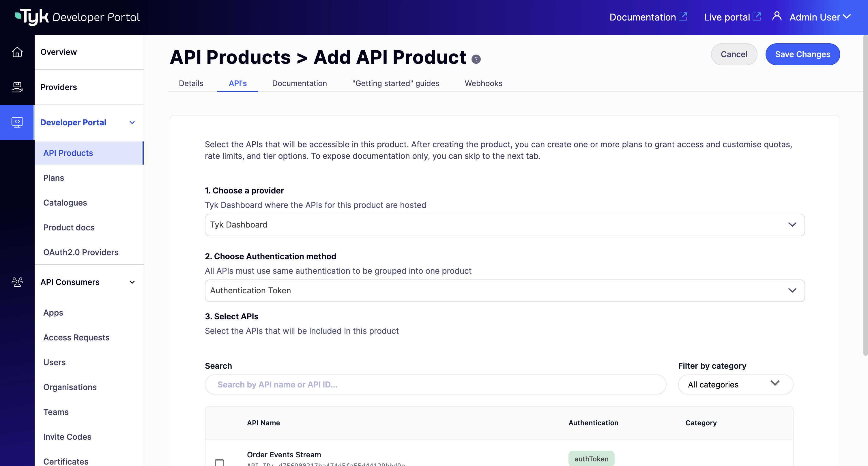Image resolution: width=868 pixels, height=466 pixels.
Task: Open Users in the sidebar
Action: pyautogui.click(x=54, y=362)
